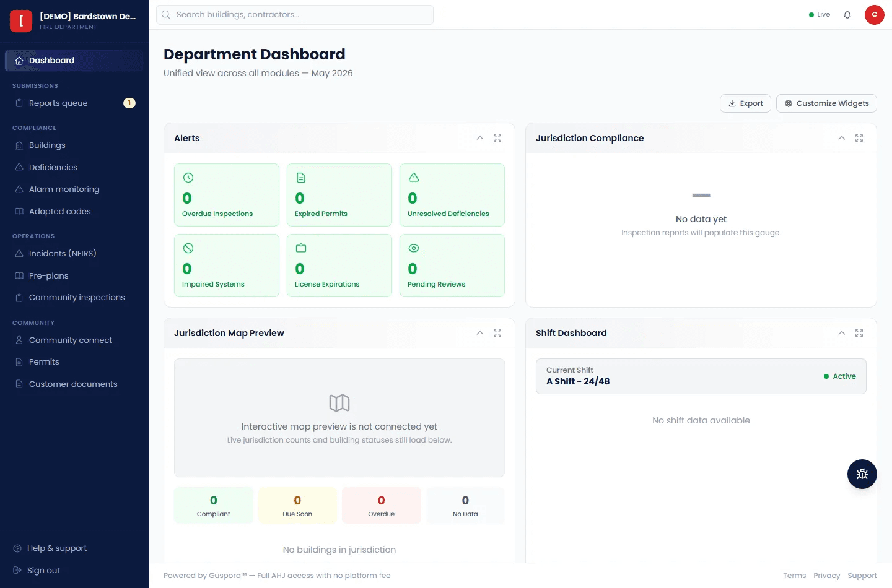Click the License Expirations briefcase icon
This screenshot has height=588, width=892.
click(301, 248)
